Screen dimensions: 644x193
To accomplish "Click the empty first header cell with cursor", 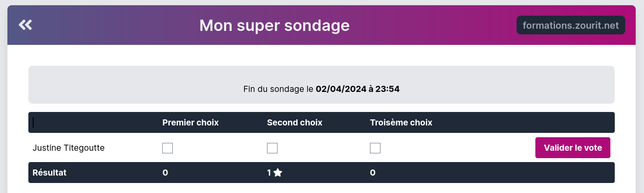I will coord(87,123).
